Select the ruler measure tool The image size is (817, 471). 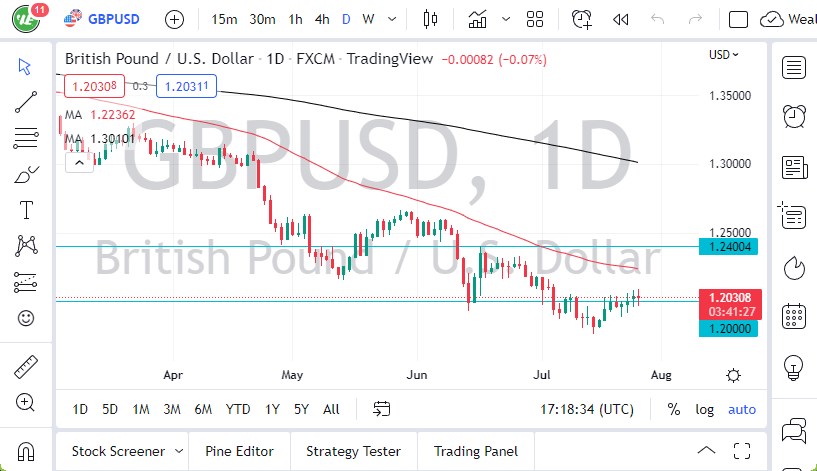[x=27, y=367]
